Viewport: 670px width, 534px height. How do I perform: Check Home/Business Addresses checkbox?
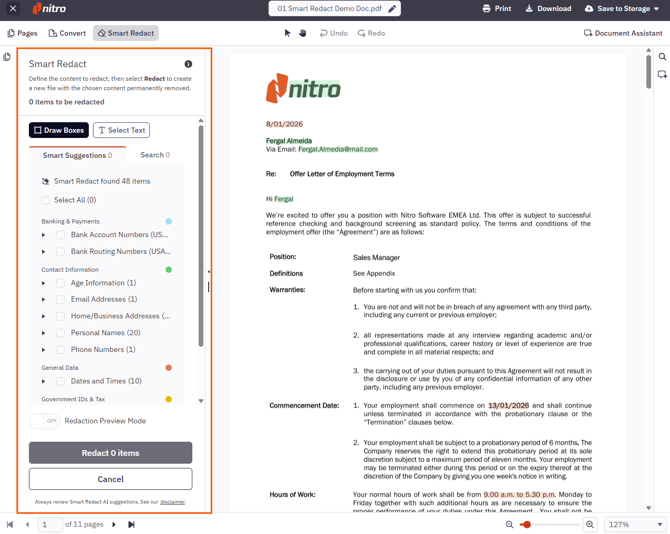61,316
